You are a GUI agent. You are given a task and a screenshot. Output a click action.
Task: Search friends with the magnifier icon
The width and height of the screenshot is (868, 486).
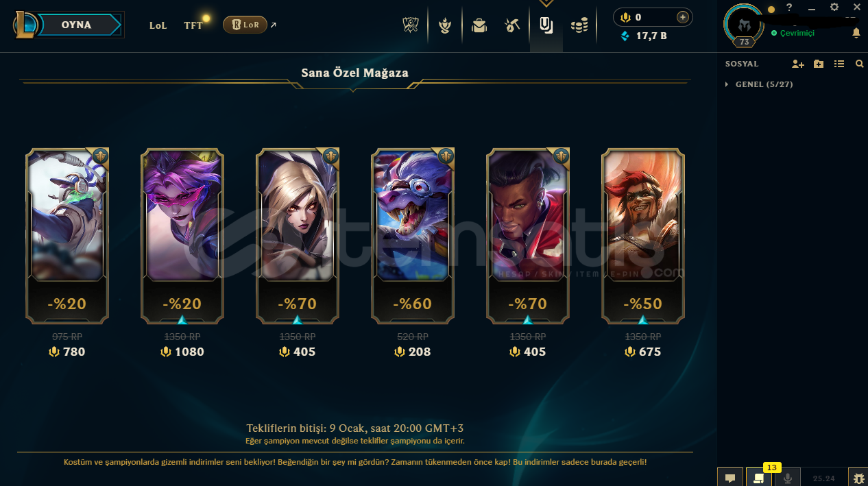tap(859, 64)
